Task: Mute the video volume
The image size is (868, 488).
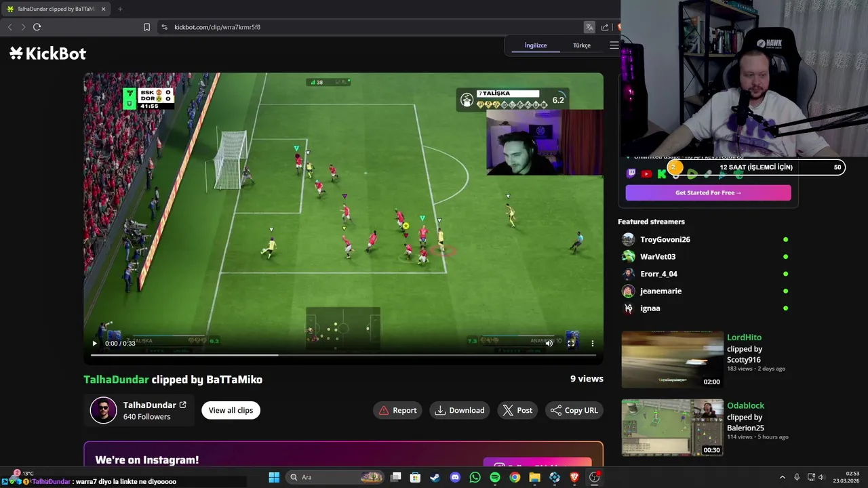Action: 549,344
